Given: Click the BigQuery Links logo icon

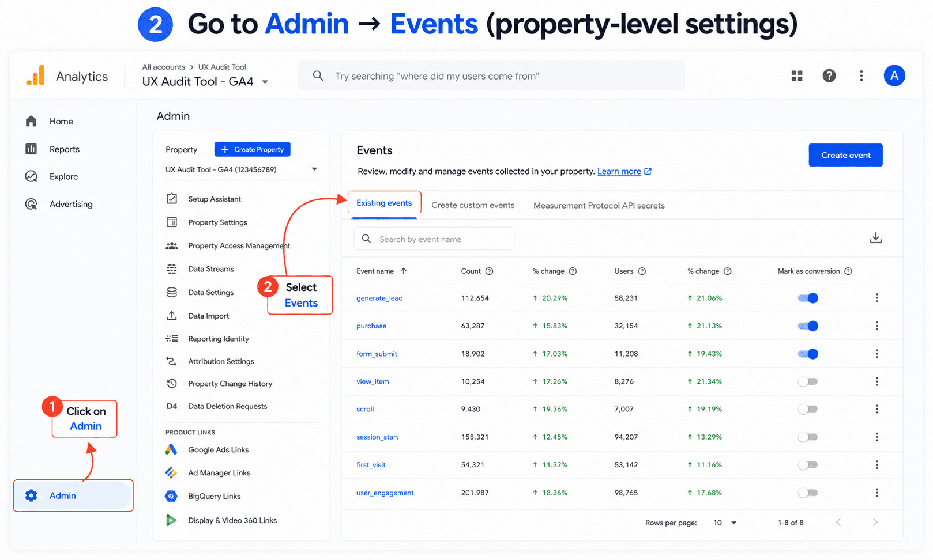Looking at the screenshot, I should [171, 496].
